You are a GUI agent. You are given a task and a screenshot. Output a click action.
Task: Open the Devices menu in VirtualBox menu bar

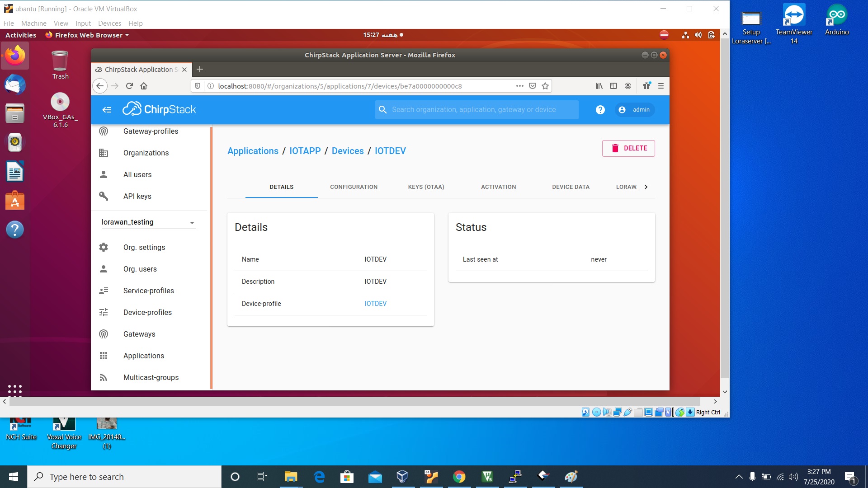click(x=109, y=23)
